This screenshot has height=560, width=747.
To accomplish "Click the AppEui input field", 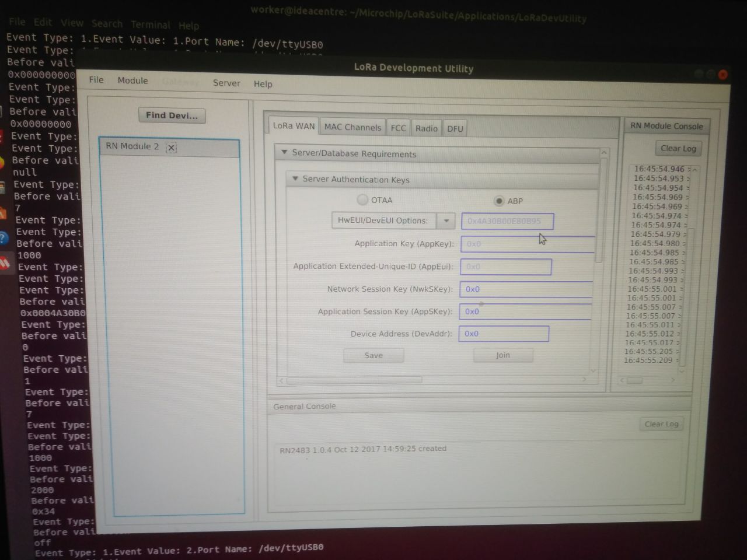I will coord(505,267).
